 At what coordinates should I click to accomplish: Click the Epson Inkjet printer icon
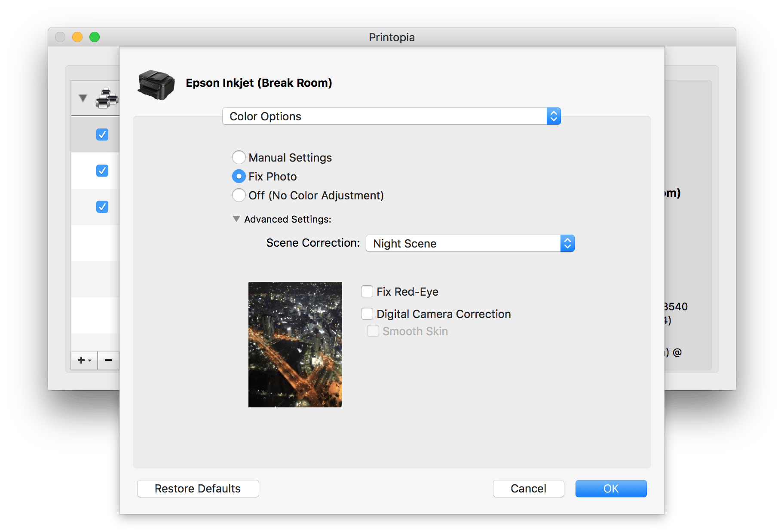tap(156, 85)
